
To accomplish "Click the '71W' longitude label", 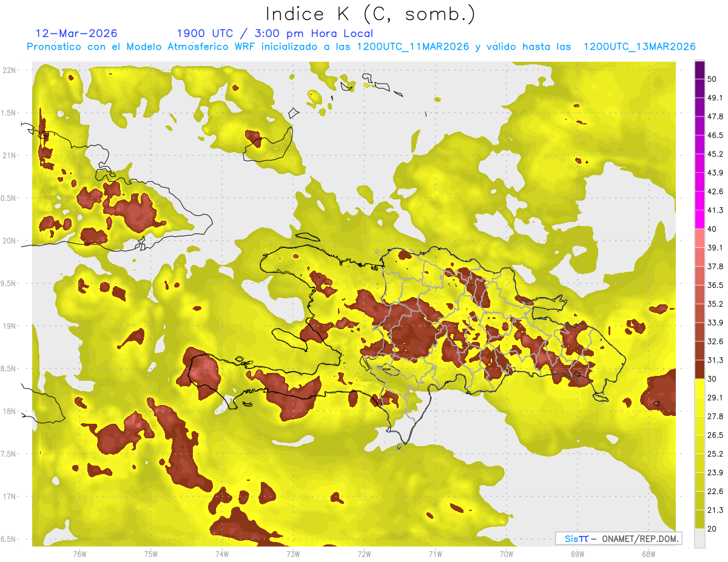I will (x=435, y=554).
